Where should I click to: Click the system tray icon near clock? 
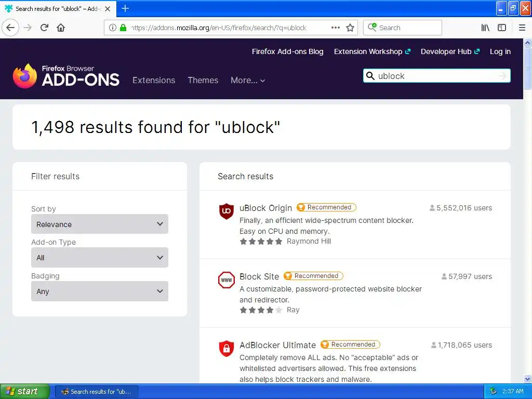pyautogui.click(x=493, y=391)
